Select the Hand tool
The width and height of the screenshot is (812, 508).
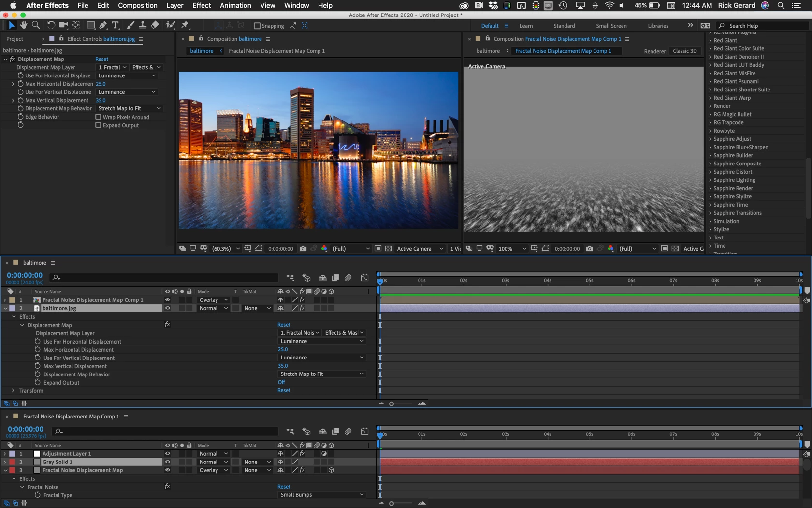(24, 25)
